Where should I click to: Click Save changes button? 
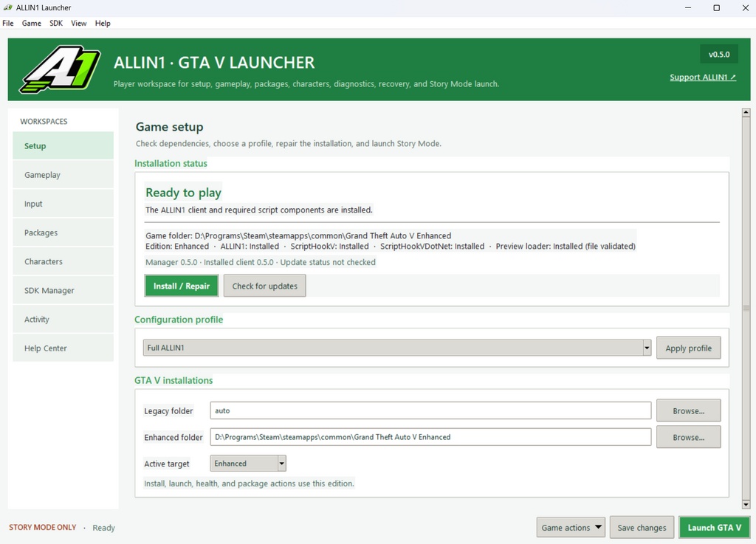pyautogui.click(x=642, y=528)
